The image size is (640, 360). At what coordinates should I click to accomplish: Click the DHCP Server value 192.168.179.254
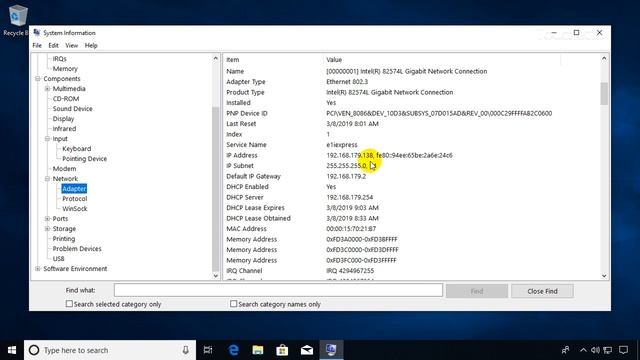point(350,197)
